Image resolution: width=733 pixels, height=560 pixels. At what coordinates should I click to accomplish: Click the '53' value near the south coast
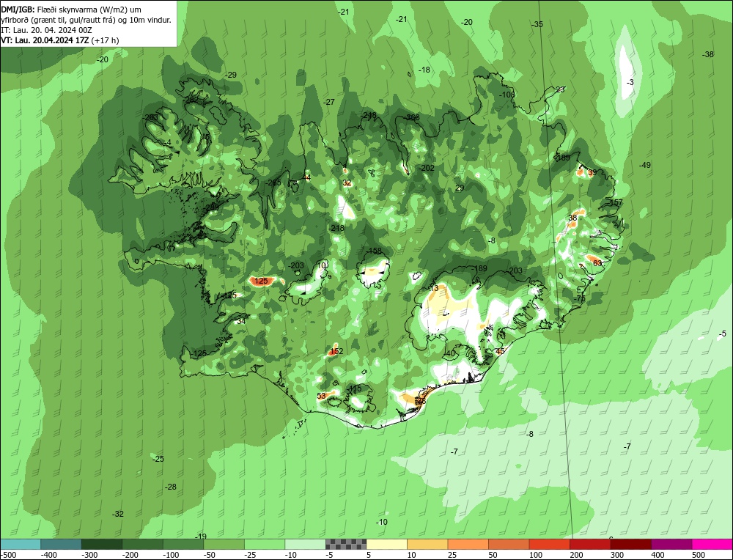coord(321,396)
